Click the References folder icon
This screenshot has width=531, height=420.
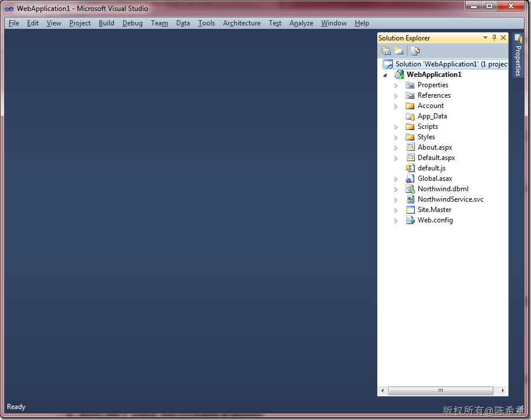tap(410, 95)
